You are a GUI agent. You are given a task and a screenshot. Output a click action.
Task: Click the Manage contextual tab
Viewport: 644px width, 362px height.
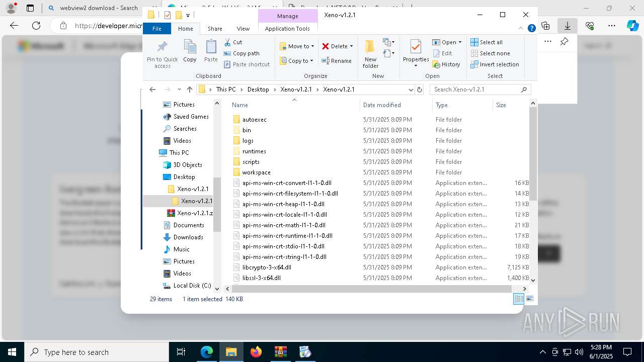click(288, 16)
